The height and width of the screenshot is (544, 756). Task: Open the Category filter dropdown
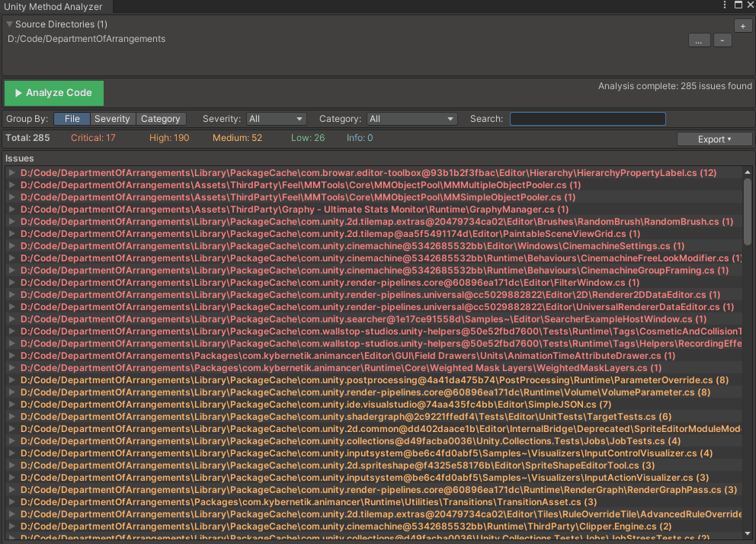pos(412,119)
